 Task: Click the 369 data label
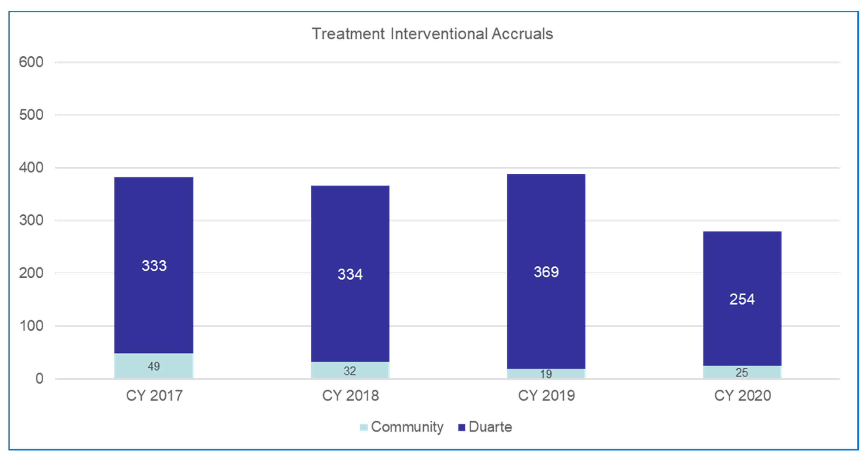(546, 272)
